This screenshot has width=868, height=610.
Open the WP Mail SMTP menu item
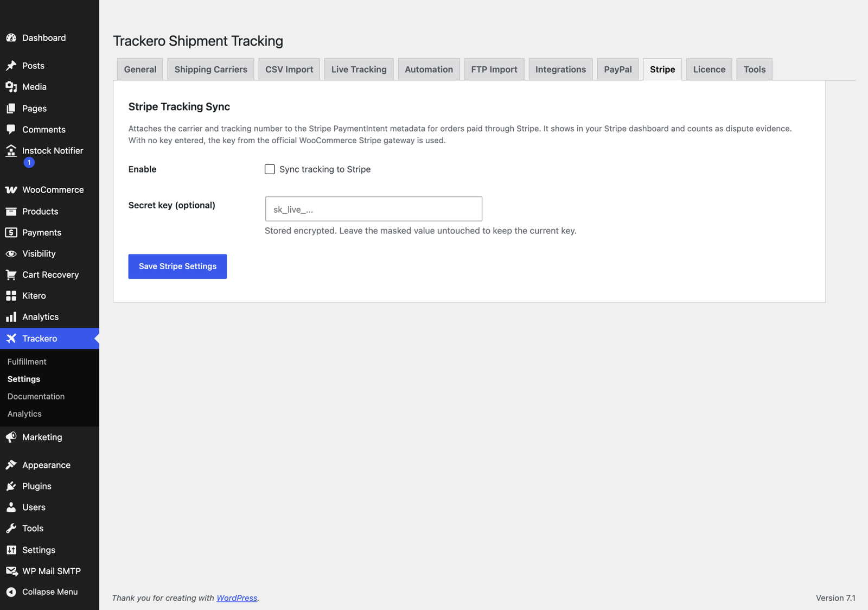49,571
